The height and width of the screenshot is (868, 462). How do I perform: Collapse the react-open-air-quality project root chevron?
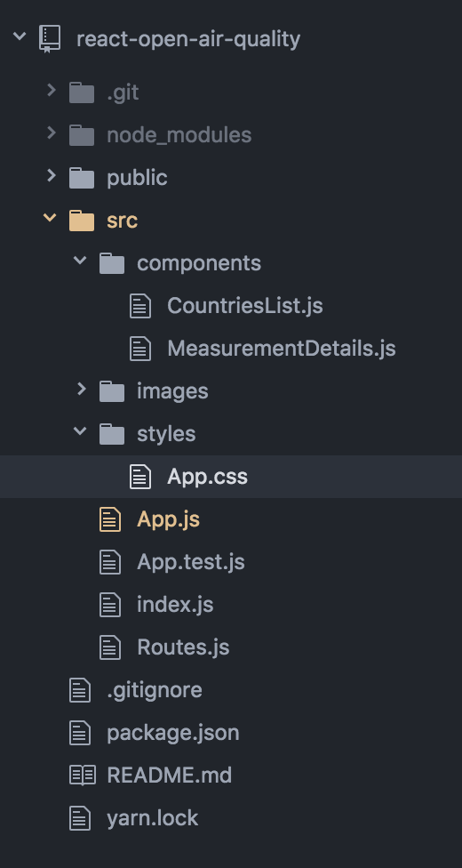[x=20, y=36]
